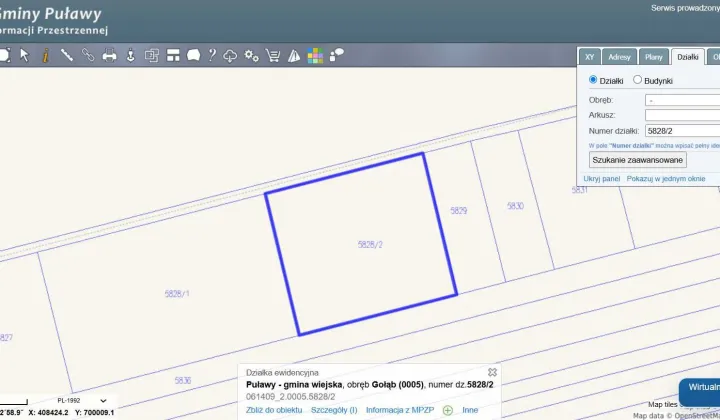Click Pokazuj w jednym oknie link
This screenshot has height=420, width=720.
[x=666, y=179]
